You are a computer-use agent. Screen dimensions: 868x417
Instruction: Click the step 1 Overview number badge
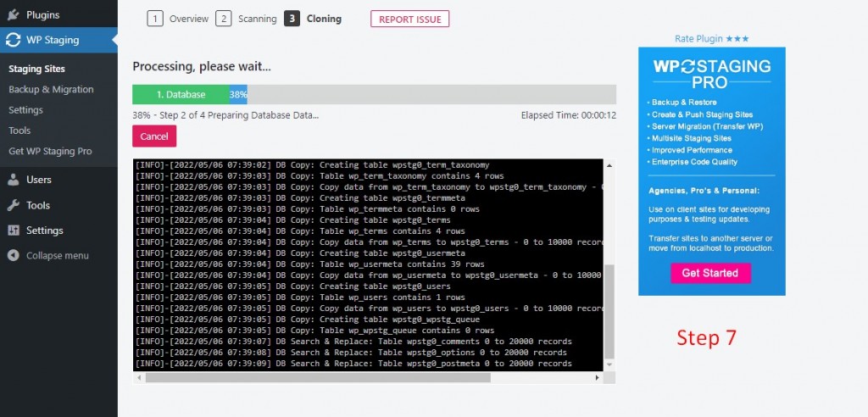(155, 19)
